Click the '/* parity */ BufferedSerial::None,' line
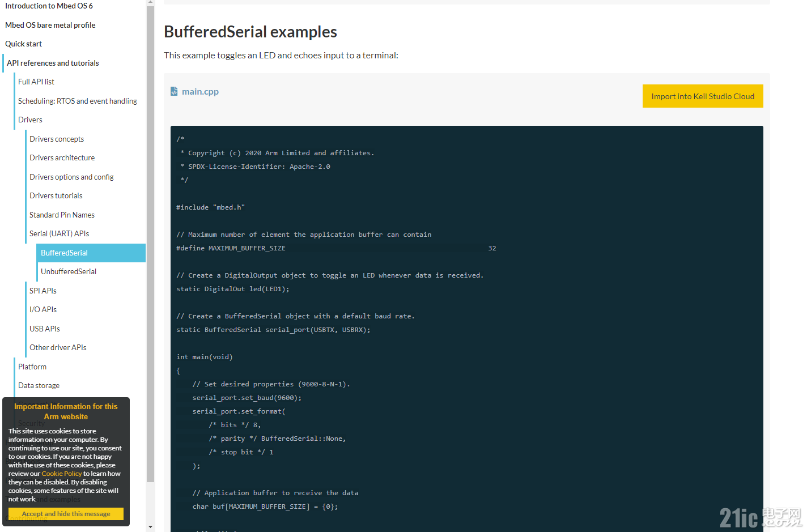The height and width of the screenshot is (532, 807). 277,439
